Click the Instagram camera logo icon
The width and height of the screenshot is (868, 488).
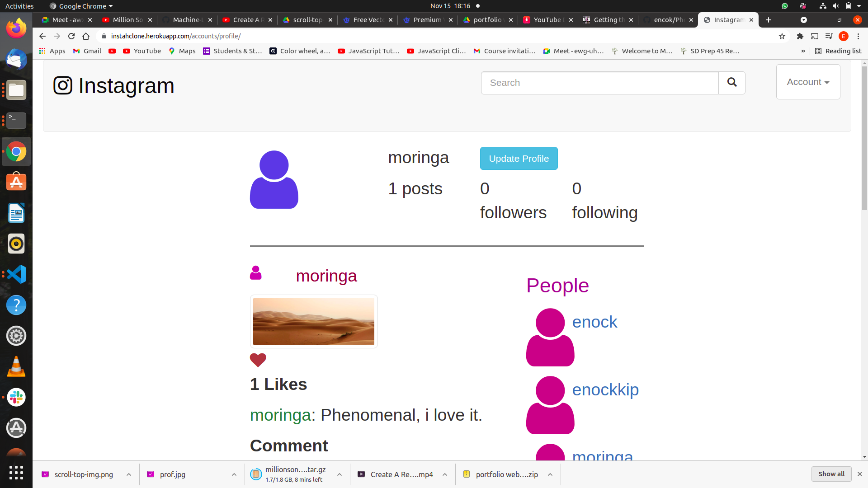point(63,85)
